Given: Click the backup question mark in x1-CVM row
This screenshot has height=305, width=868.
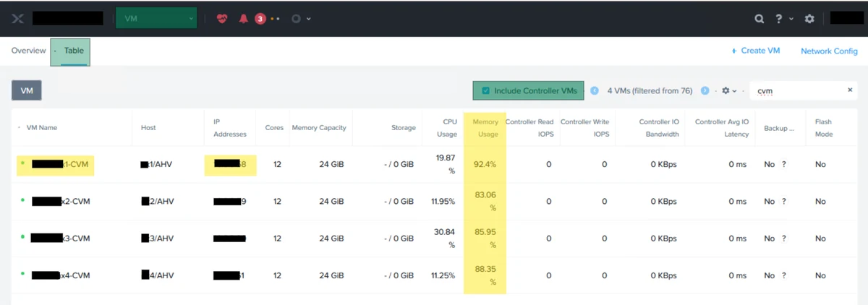Looking at the screenshot, I should (x=783, y=165).
